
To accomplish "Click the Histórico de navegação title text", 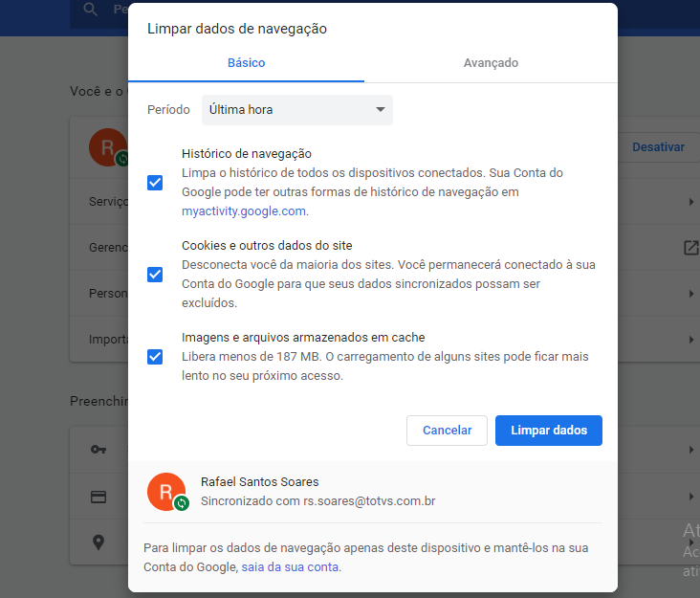I will pos(247,154).
